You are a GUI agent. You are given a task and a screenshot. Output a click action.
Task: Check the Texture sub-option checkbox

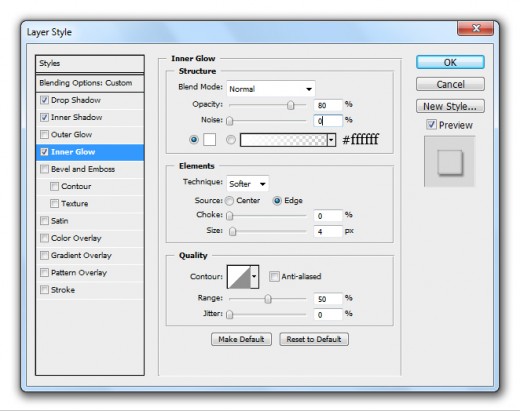click(x=54, y=204)
